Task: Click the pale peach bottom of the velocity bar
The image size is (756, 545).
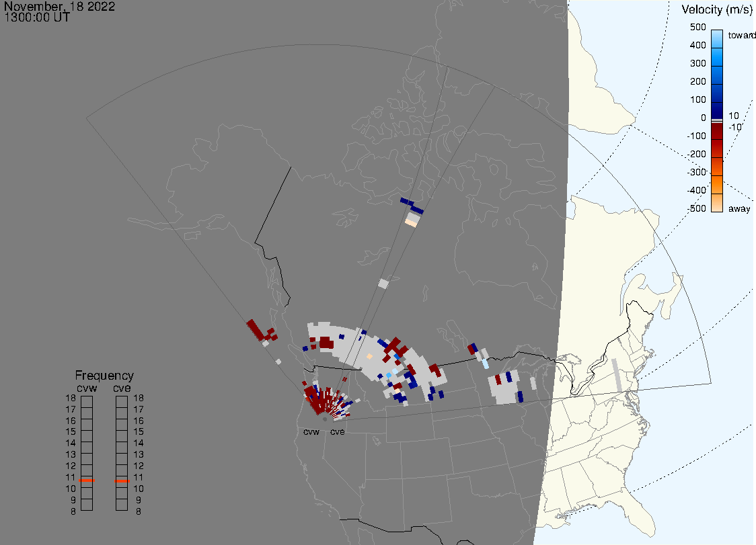Action: 717,203
